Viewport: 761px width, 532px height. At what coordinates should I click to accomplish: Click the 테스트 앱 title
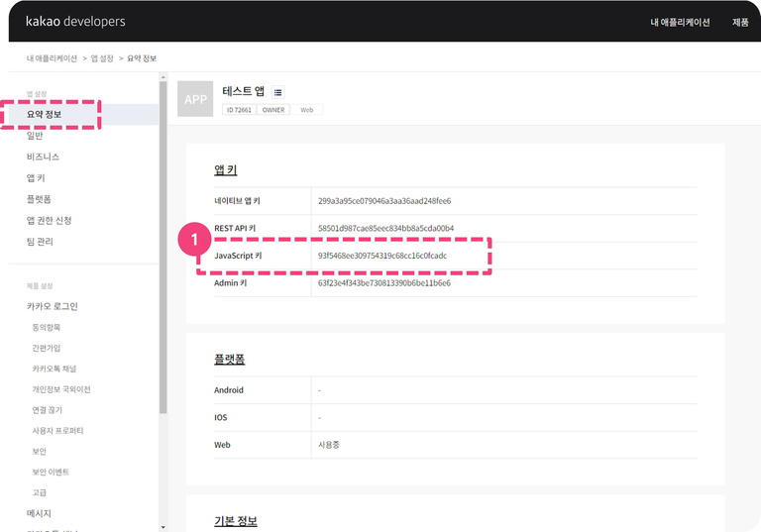click(x=243, y=91)
